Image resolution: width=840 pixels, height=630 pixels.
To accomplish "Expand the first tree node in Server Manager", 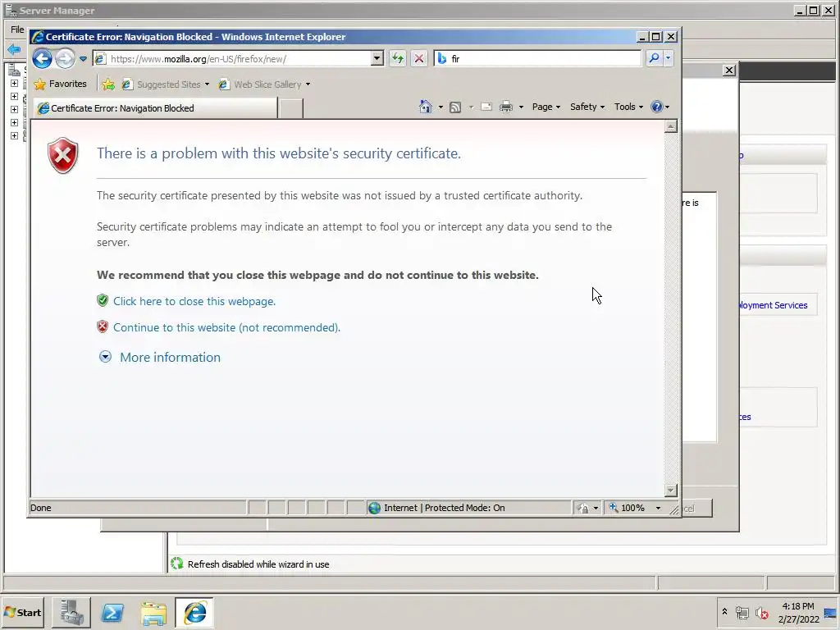I will tap(14, 84).
